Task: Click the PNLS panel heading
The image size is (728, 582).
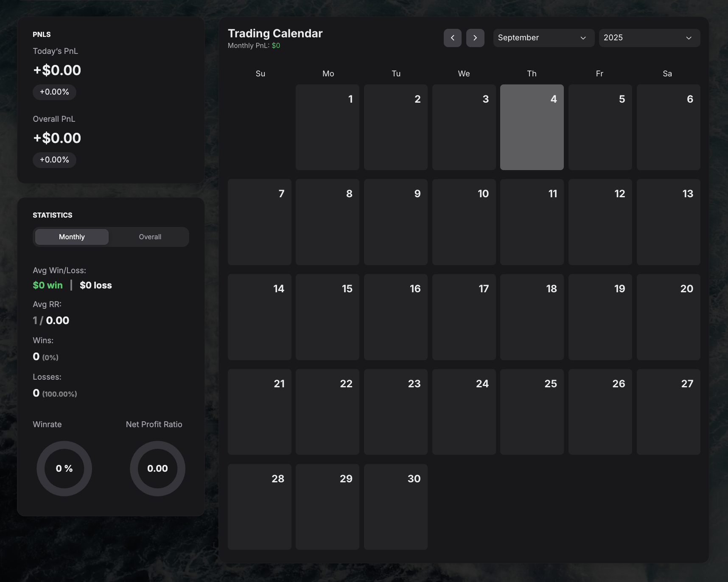Action: click(42, 34)
